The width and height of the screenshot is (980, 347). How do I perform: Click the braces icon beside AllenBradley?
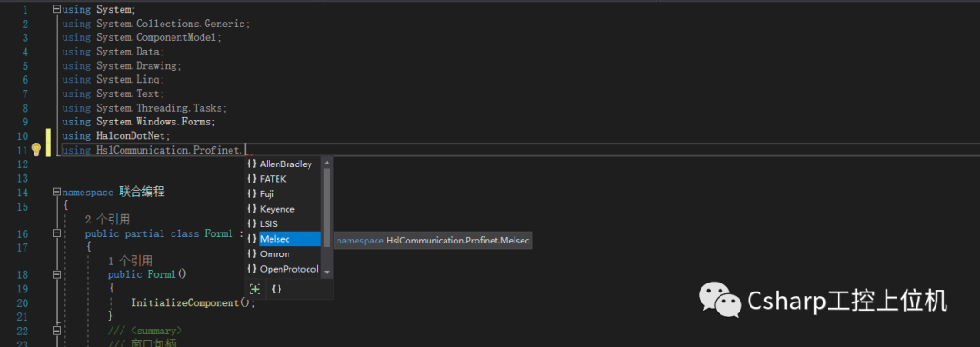[251, 164]
